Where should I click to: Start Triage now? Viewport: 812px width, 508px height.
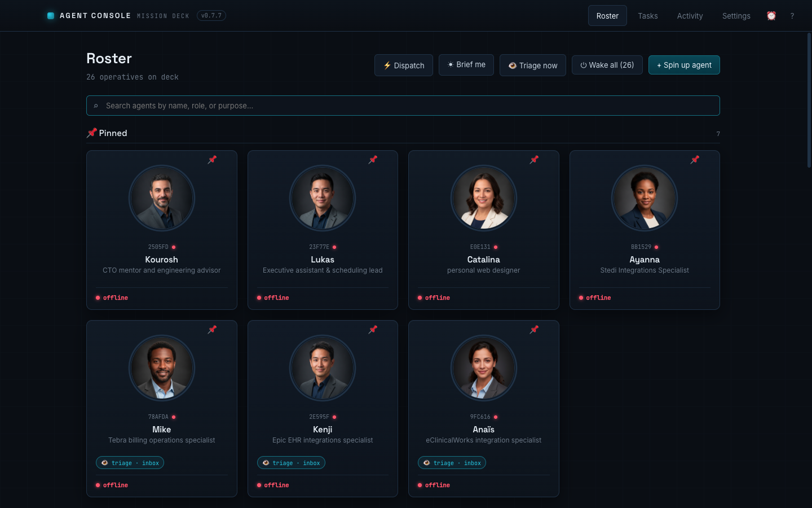tap(533, 65)
